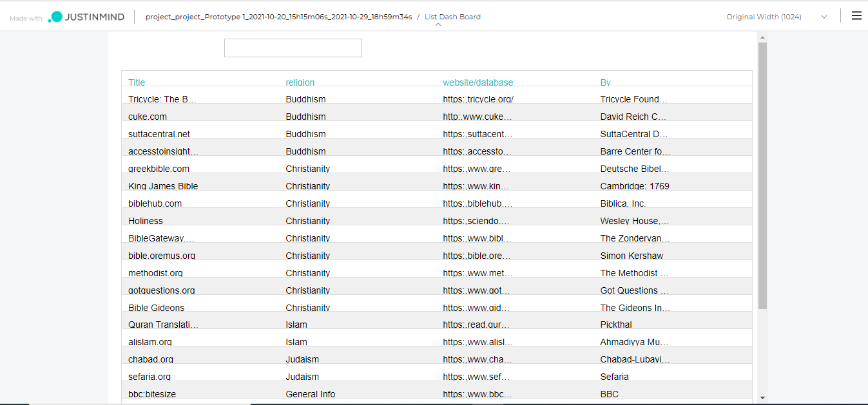Select the BibleGateway.… title cell
The height and width of the screenshot is (405, 868).
pyautogui.click(x=161, y=238)
